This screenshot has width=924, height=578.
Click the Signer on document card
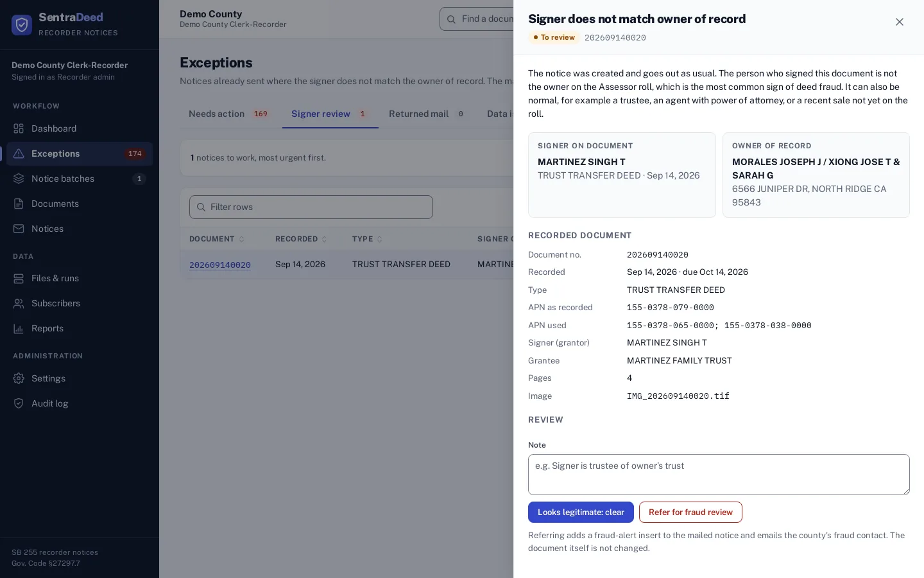(x=622, y=175)
